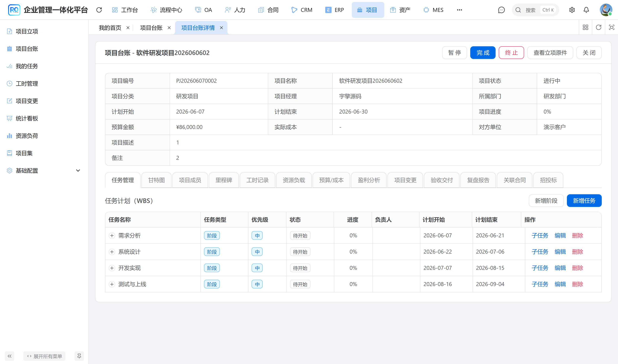Open 人力 module
618x364 pixels.
[235, 10]
